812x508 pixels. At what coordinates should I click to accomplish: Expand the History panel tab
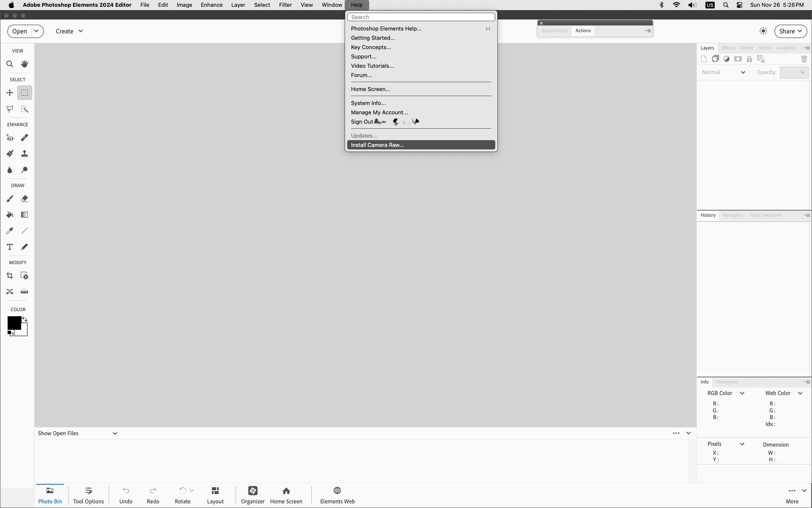coord(708,215)
